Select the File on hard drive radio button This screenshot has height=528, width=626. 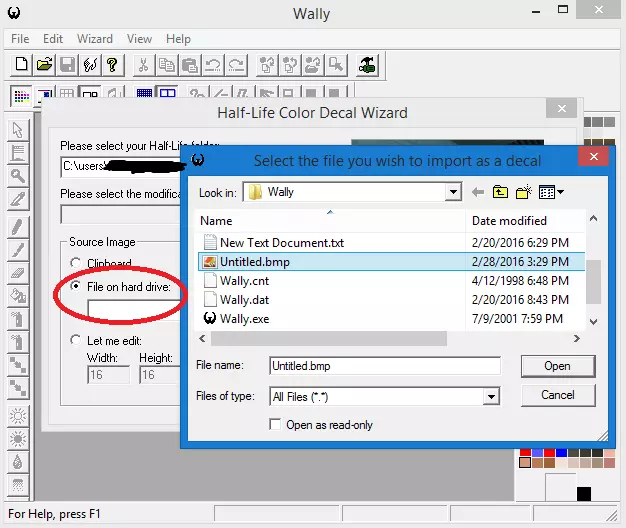pos(75,286)
